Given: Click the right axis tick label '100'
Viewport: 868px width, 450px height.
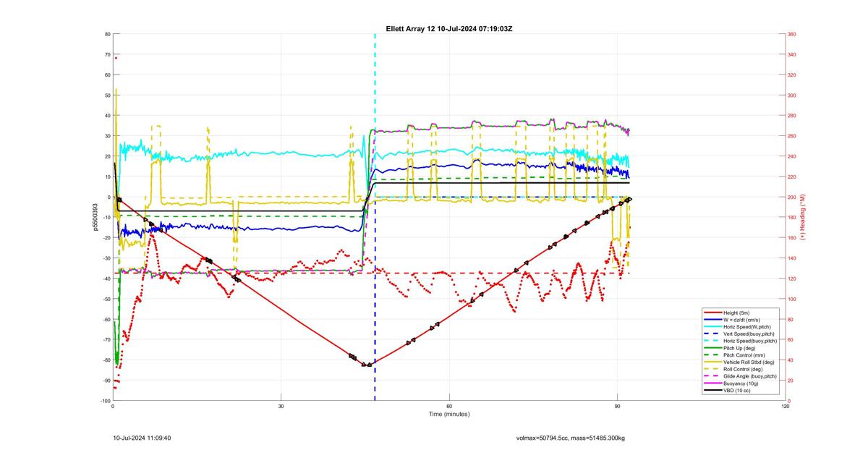Looking at the screenshot, I should pyautogui.click(x=792, y=299).
